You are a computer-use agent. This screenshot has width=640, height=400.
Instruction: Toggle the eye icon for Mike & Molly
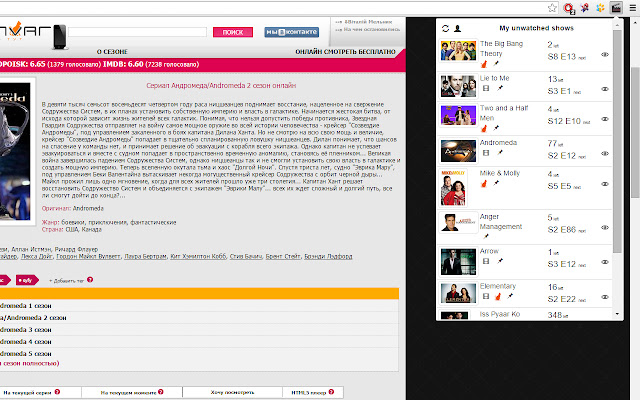tap(605, 184)
